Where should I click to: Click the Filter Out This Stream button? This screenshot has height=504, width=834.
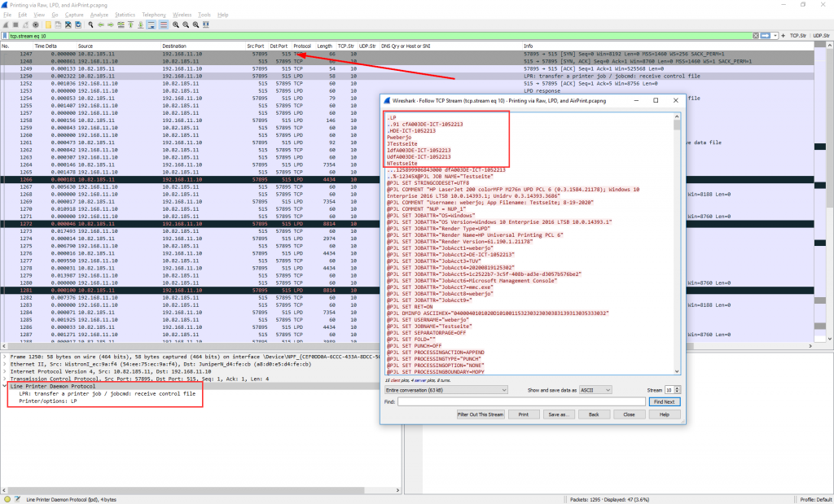[481, 414]
